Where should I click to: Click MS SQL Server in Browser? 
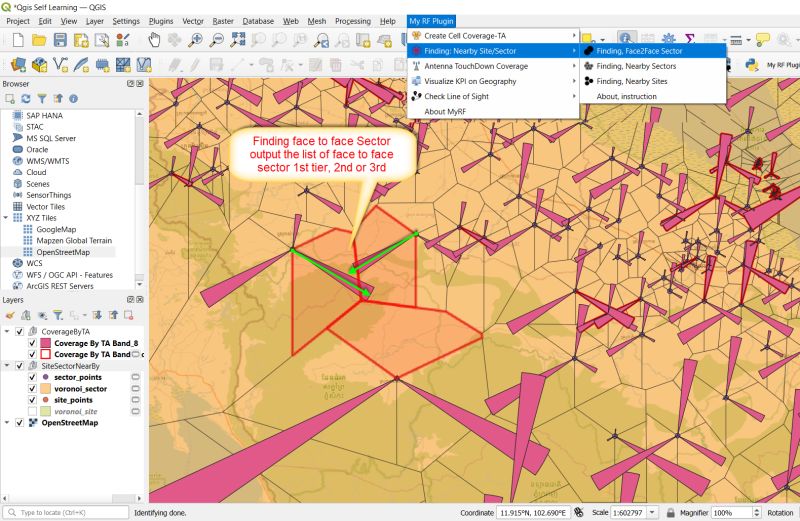tap(51, 138)
